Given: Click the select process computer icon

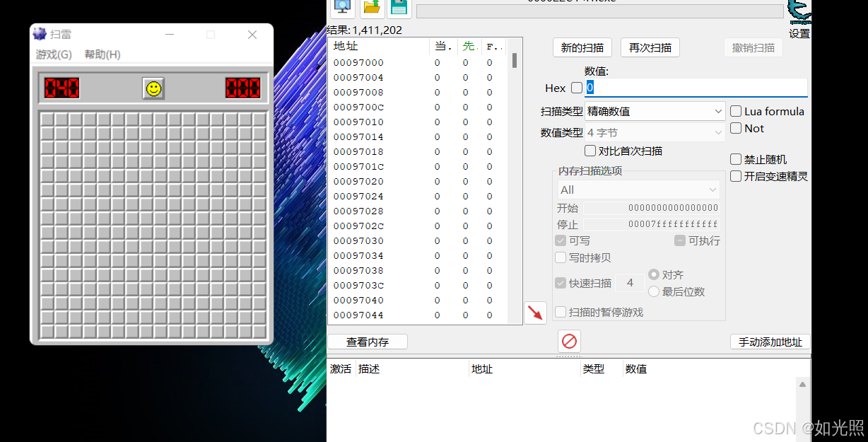Looking at the screenshot, I should coord(344,6).
